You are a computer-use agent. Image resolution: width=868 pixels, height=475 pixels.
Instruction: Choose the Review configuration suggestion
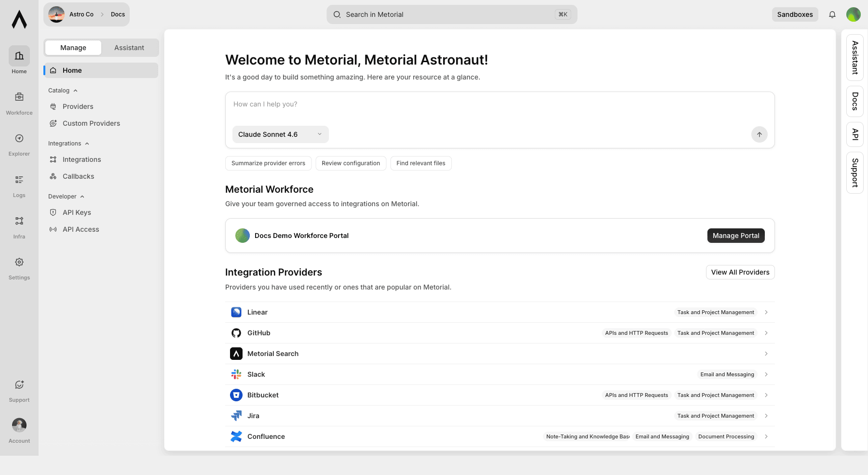tap(351, 163)
